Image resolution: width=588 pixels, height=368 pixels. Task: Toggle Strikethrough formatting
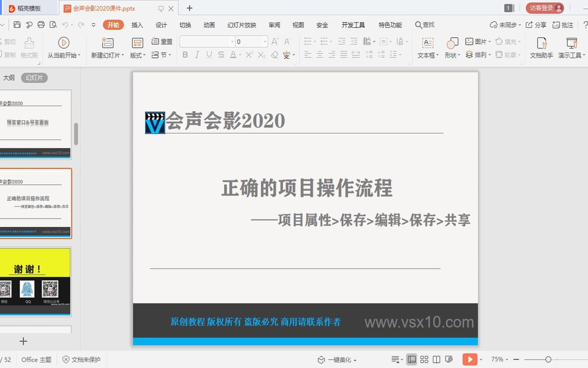(221, 55)
